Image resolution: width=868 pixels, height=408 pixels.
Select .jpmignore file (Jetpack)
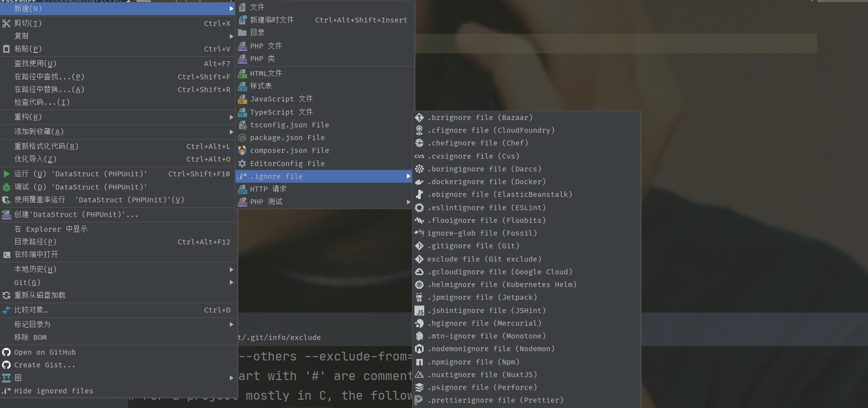click(527, 297)
